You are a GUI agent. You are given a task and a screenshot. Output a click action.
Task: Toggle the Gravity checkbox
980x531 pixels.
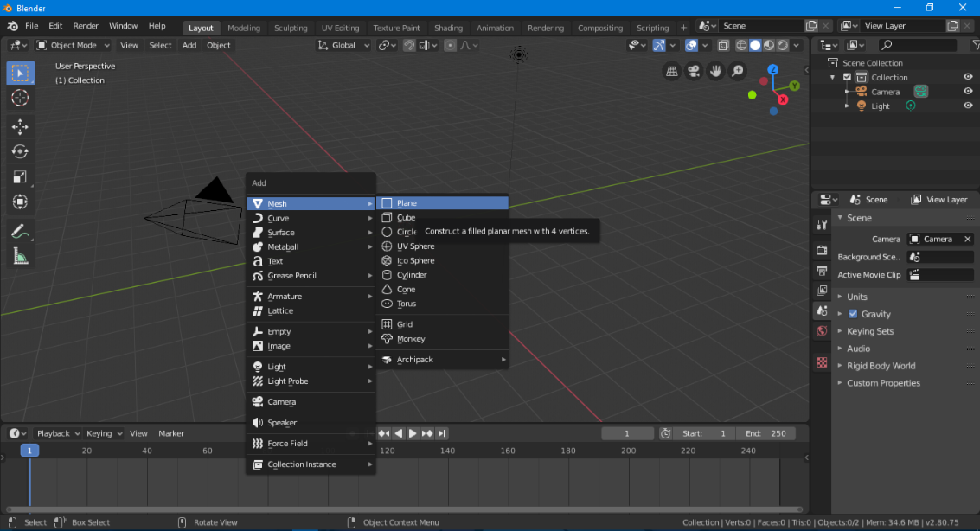(x=853, y=314)
